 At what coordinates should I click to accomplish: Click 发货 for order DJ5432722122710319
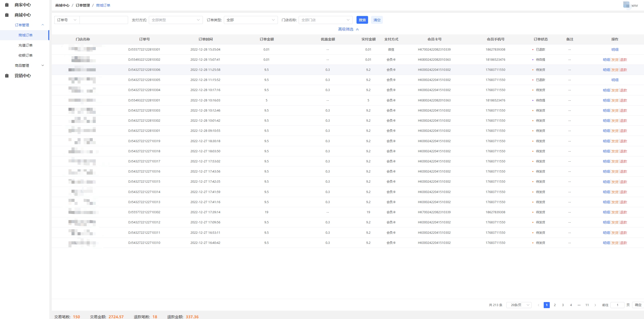pos(615,141)
